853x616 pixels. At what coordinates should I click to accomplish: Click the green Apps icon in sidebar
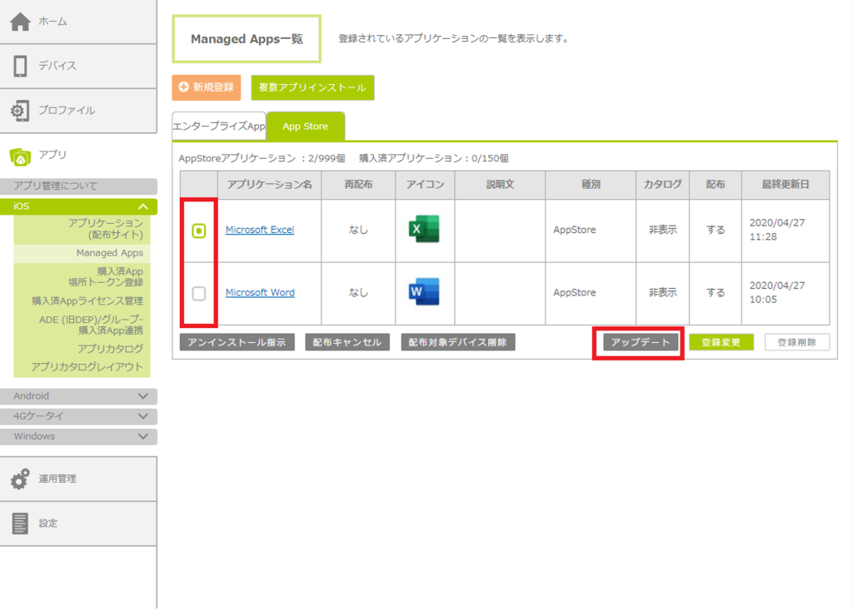tap(21, 155)
